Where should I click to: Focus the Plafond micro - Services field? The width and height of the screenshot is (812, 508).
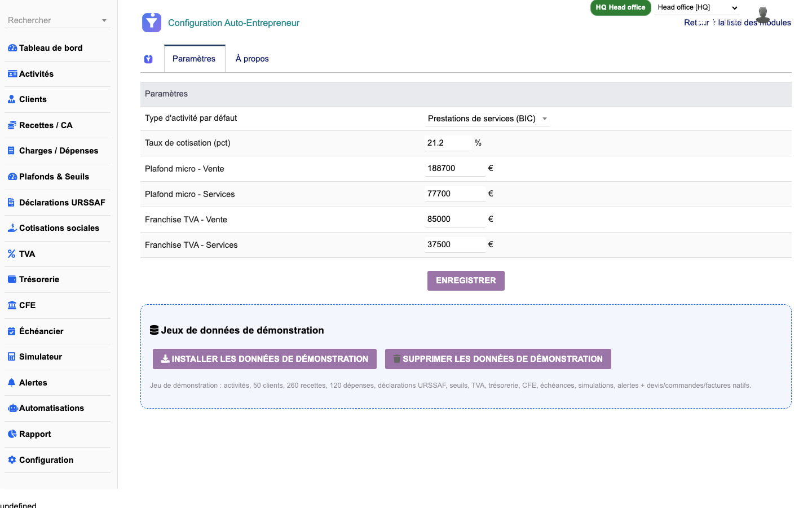tap(455, 194)
